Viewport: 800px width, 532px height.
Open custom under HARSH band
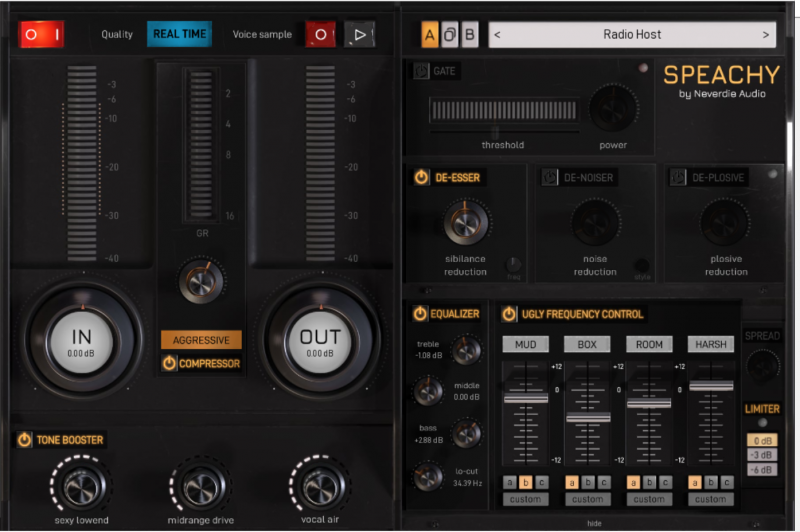[x=711, y=499]
